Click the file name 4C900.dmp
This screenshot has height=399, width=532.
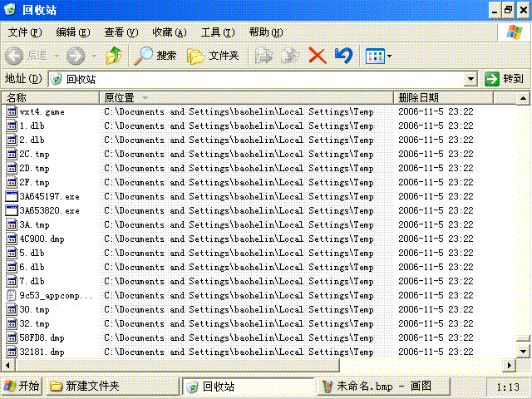tap(42, 239)
